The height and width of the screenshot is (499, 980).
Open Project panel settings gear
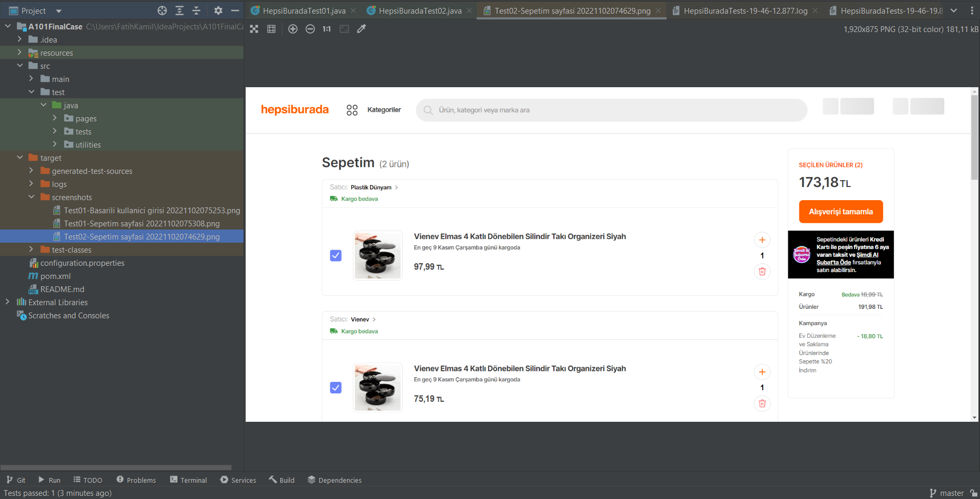point(218,11)
